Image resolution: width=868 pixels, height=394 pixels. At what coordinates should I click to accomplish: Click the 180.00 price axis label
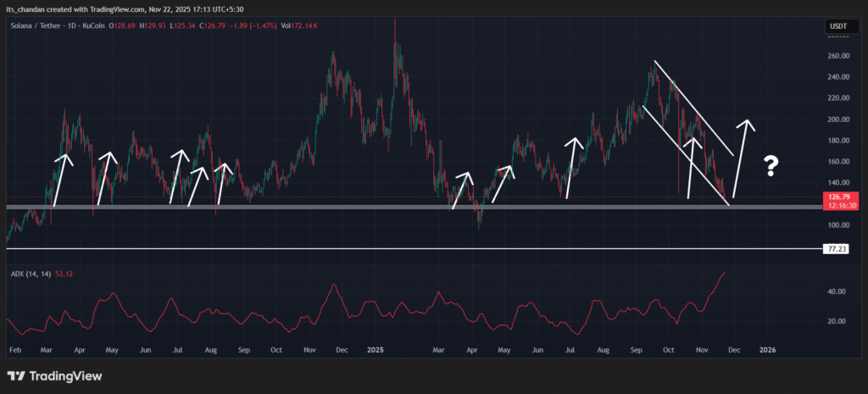click(838, 141)
